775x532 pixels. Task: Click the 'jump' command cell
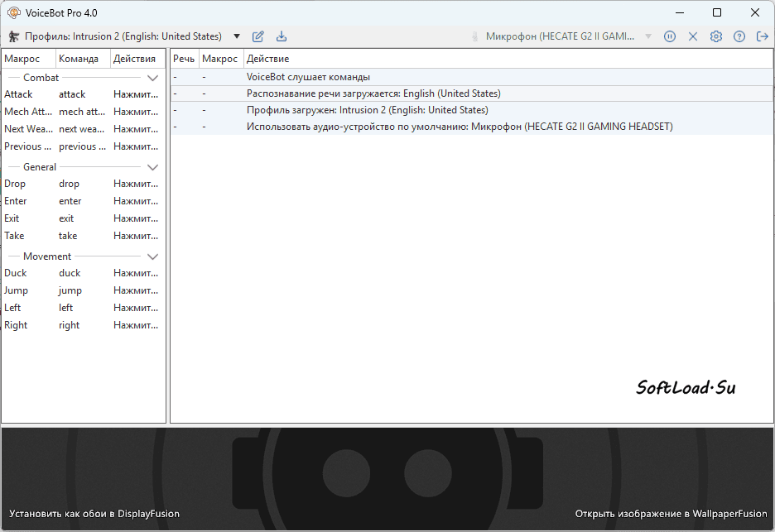[70, 290]
